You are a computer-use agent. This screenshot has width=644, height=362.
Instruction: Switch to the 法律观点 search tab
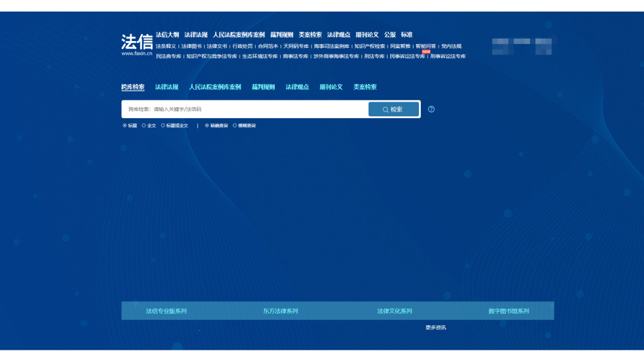[x=297, y=87]
